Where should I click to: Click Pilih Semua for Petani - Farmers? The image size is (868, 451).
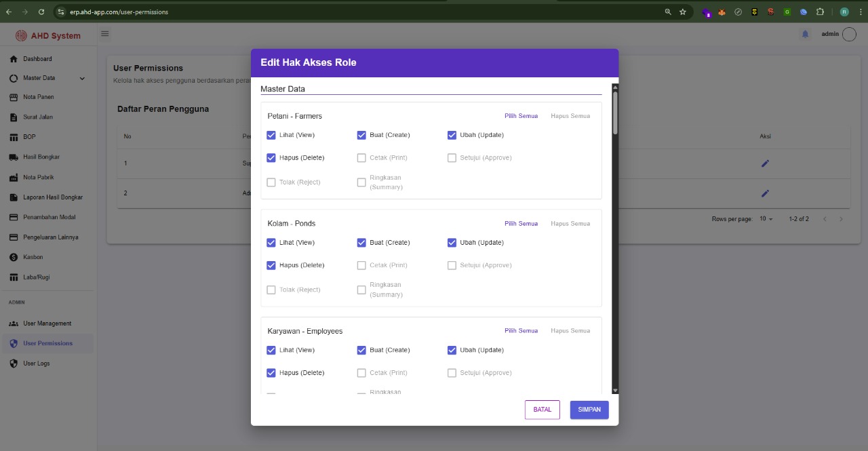click(x=521, y=116)
